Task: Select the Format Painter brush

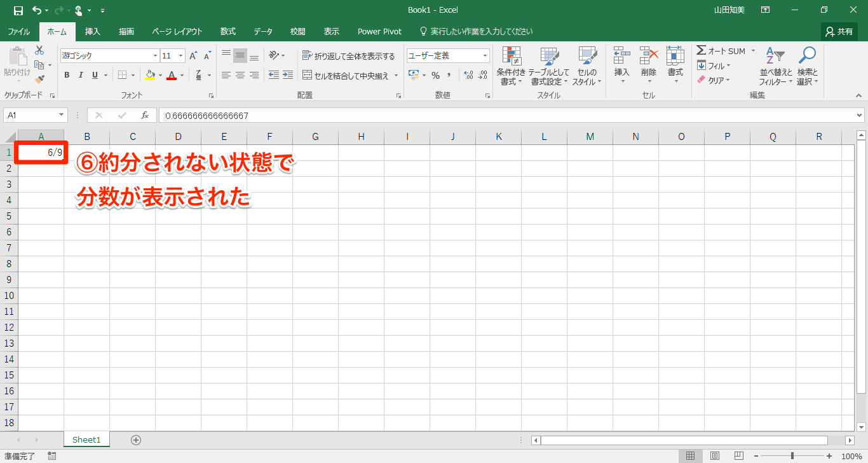Action: pos(39,79)
